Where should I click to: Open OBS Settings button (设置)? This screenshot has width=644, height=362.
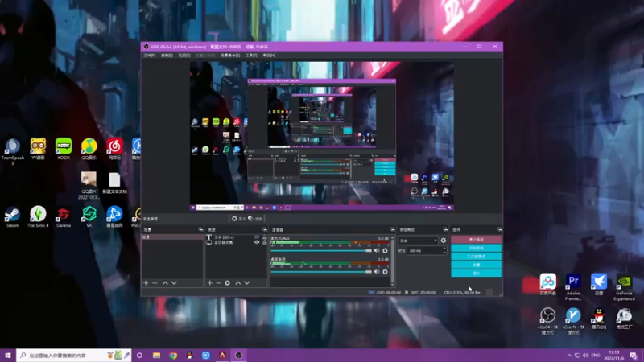point(476,265)
